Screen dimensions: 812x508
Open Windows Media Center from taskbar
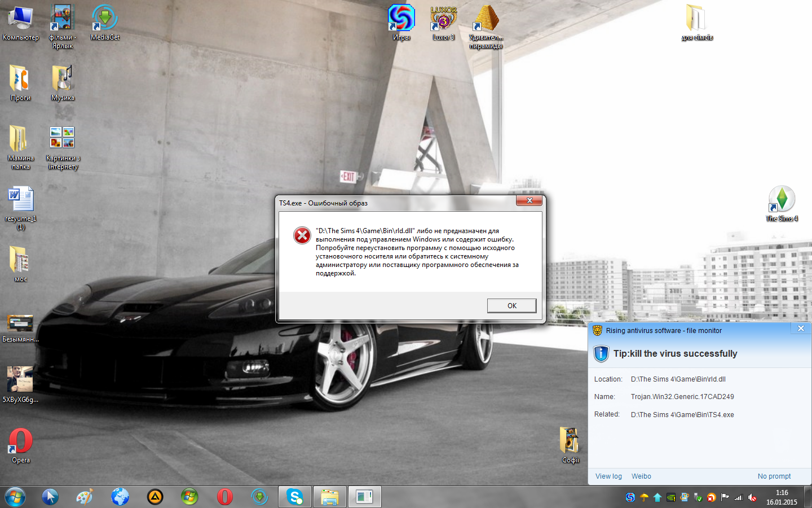pos(189,497)
